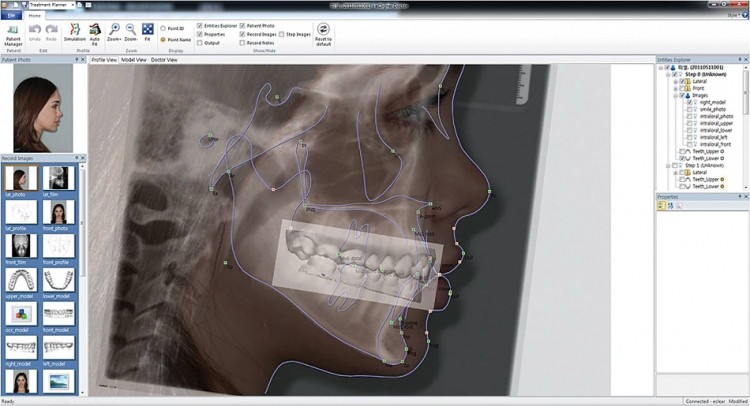Expand the Front node under Step 0
This screenshot has width=750, height=406.
tap(675, 88)
